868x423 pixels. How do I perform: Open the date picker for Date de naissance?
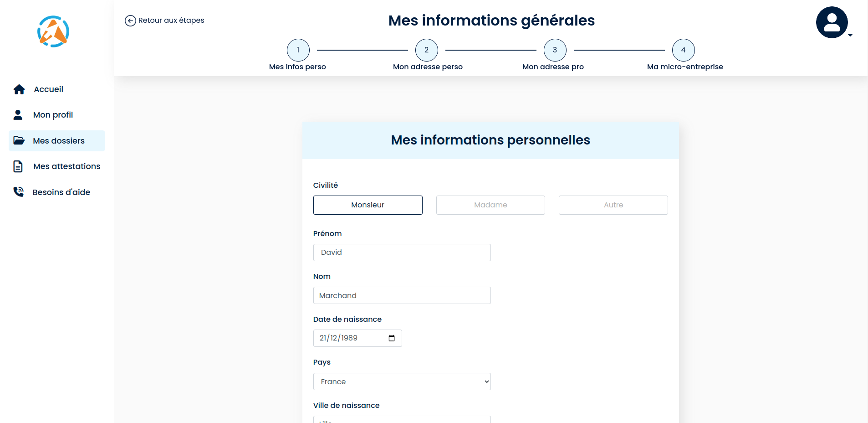coord(392,338)
